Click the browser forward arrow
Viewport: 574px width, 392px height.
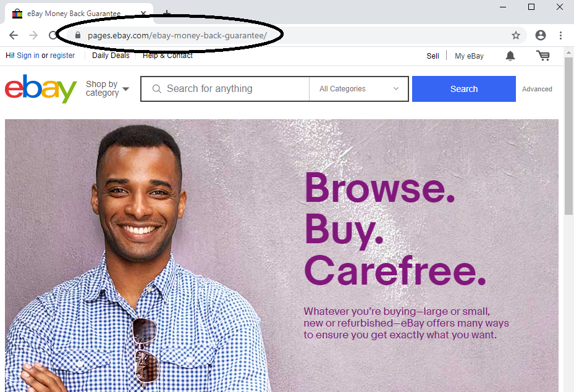pyautogui.click(x=33, y=35)
